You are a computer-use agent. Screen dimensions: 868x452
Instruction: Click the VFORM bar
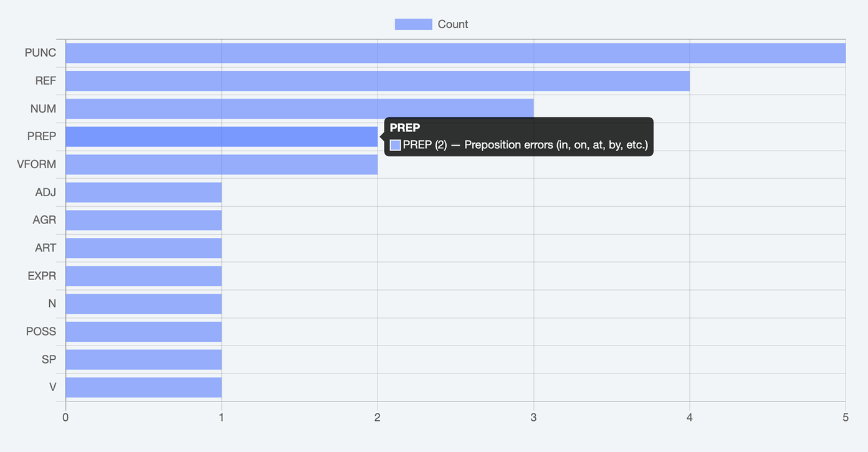[x=221, y=164]
